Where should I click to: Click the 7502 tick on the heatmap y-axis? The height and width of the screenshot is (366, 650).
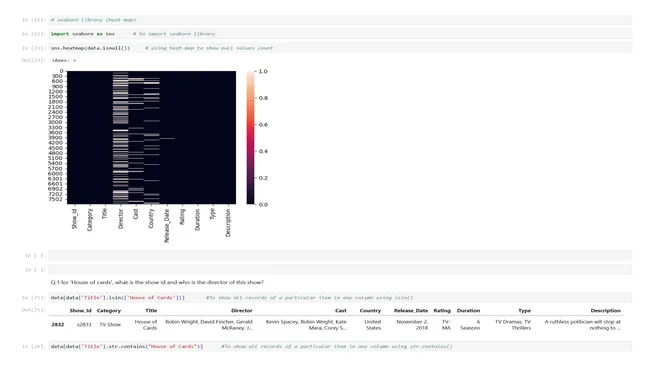[55, 199]
